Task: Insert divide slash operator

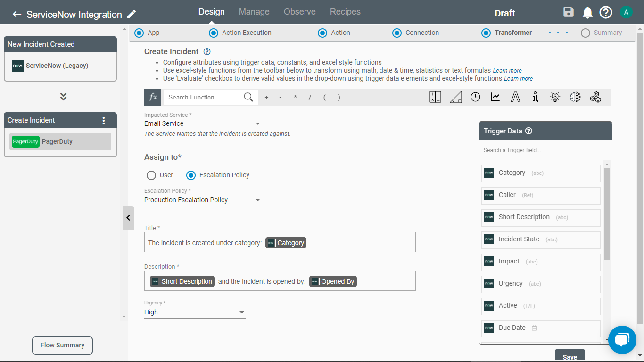Action: pos(310,98)
